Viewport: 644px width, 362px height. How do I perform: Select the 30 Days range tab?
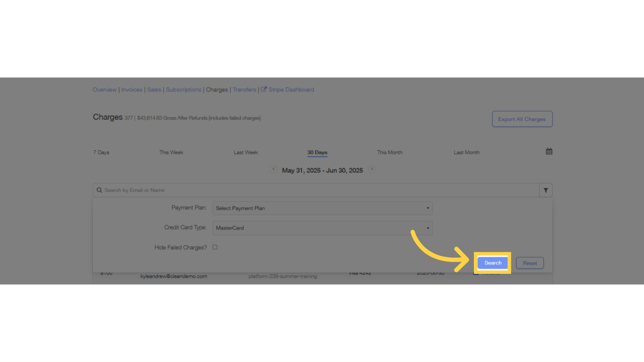[x=317, y=153]
